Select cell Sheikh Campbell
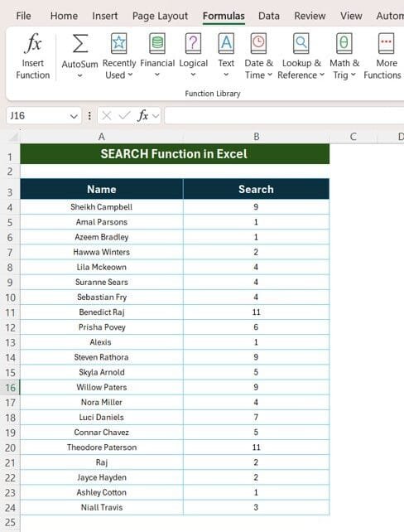This screenshot has height=532, width=404. 102,207
